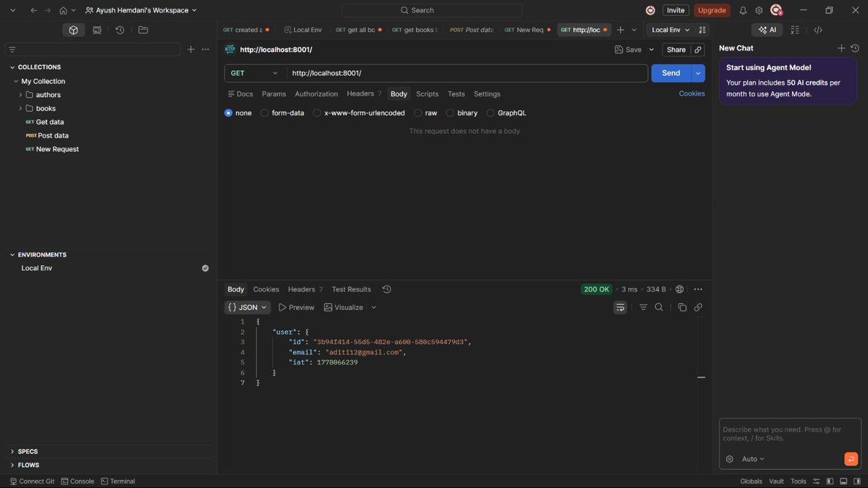Open the user avatar menu
Viewport: 868px width, 488px height.
(x=776, y=10)
